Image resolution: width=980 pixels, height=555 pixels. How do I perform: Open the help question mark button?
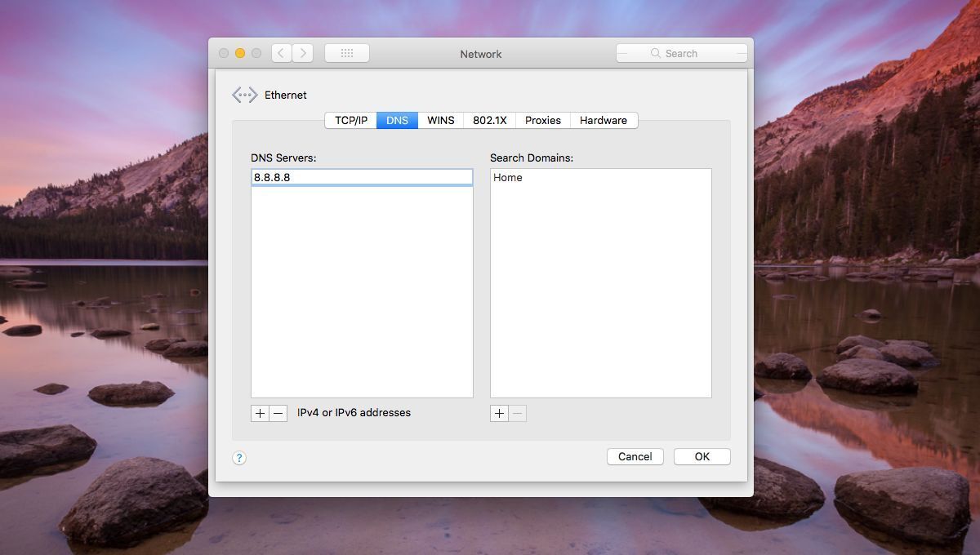coord(239,458)
